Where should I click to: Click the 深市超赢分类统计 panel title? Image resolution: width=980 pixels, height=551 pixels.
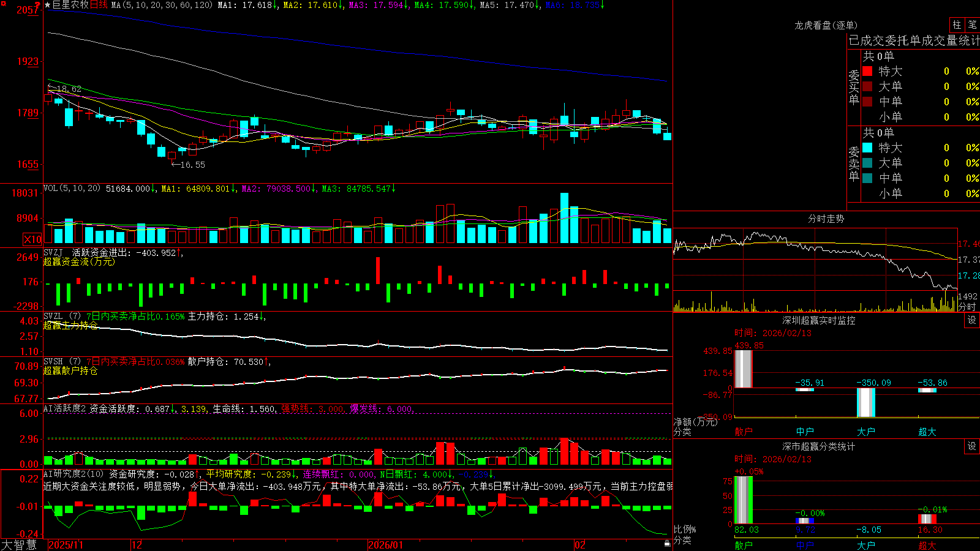pos(819,446)
